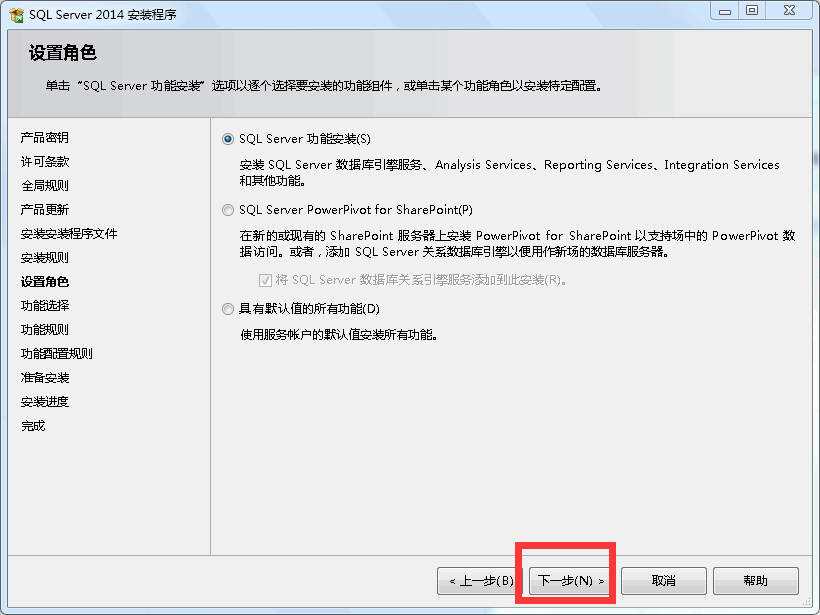
Task: Go back with 上一步(B) button
Action: (480, 581)
